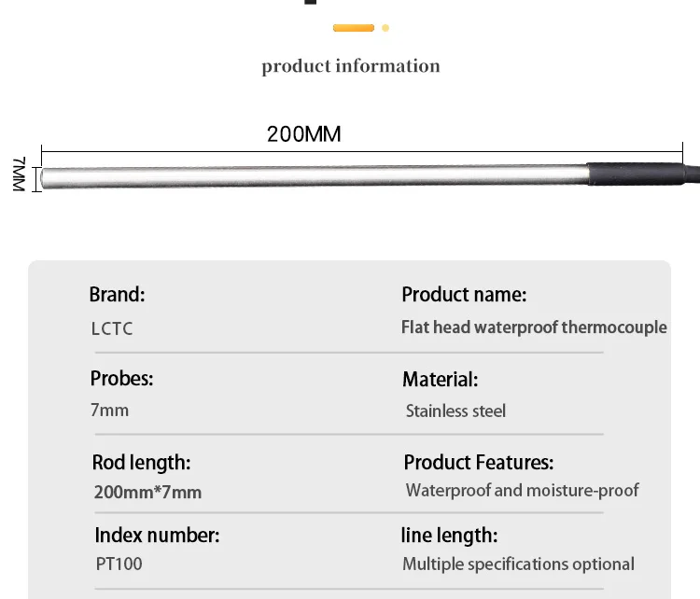Click the small yellow dot
Viewport: 700px width, 599px height.
coord(385,28)
